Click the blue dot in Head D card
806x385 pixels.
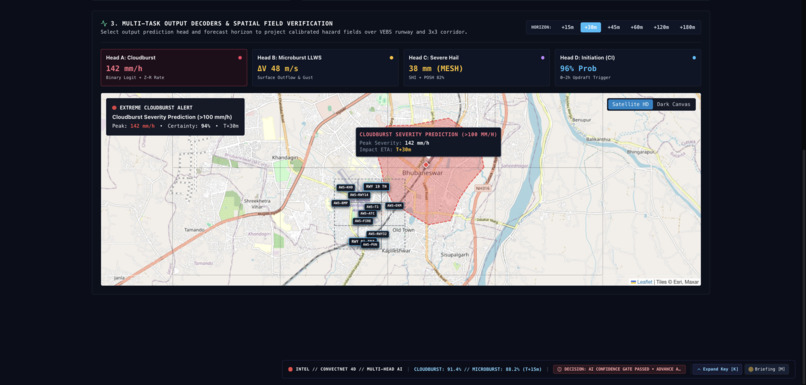694,58
